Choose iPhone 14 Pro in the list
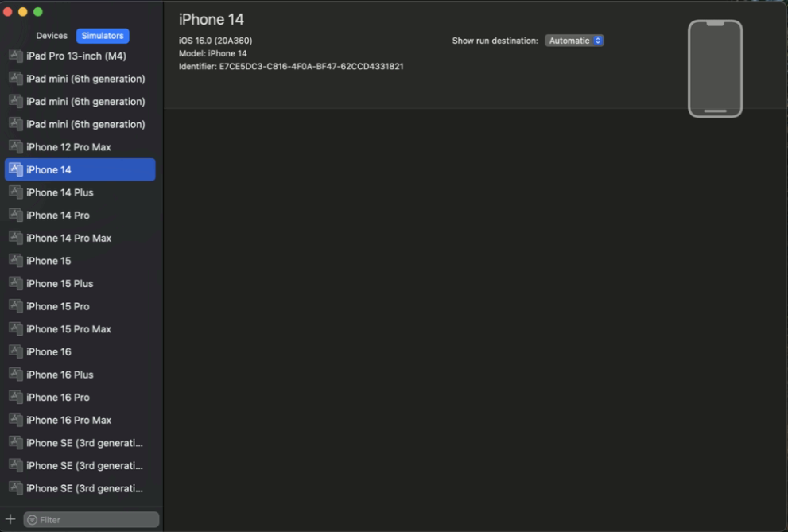Viewport: 788px width, 532px height. [80, 216]
